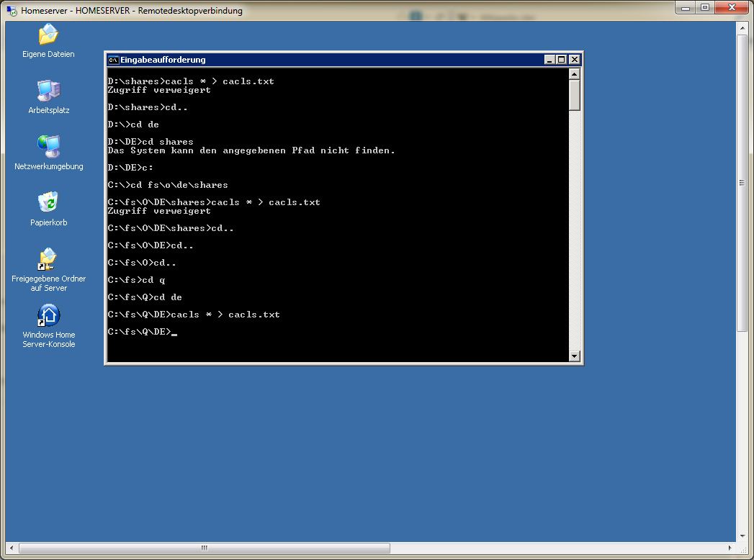
Task: Click the remote session's vertical scroll up arrow
Action: (742, 27)
